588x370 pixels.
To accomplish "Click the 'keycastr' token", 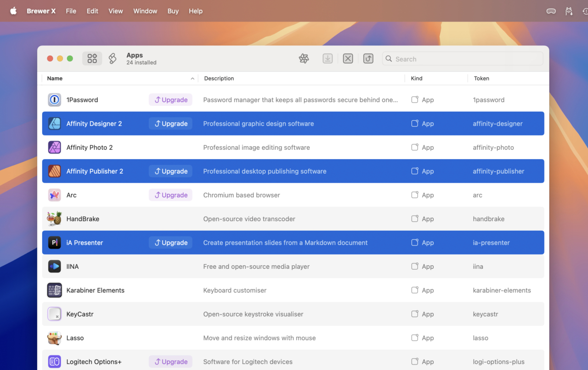I will click(486, 314).
